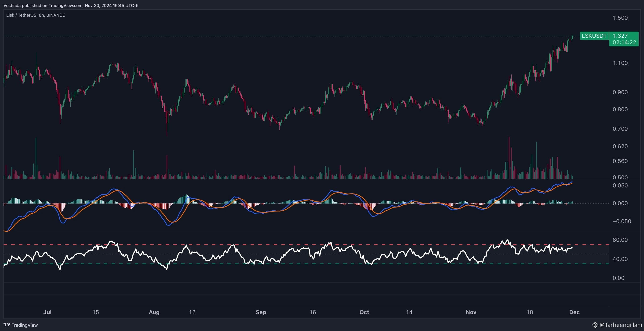The image size is (644, 331).
Task: Click the 0.900 price axis label
Action: click(x=620, y=92)
